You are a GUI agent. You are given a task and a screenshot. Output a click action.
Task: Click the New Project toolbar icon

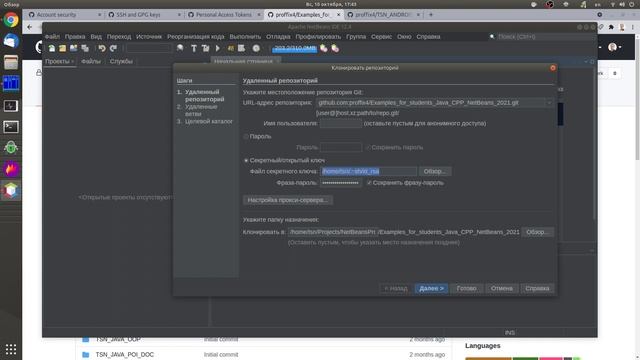pos(62,49)
